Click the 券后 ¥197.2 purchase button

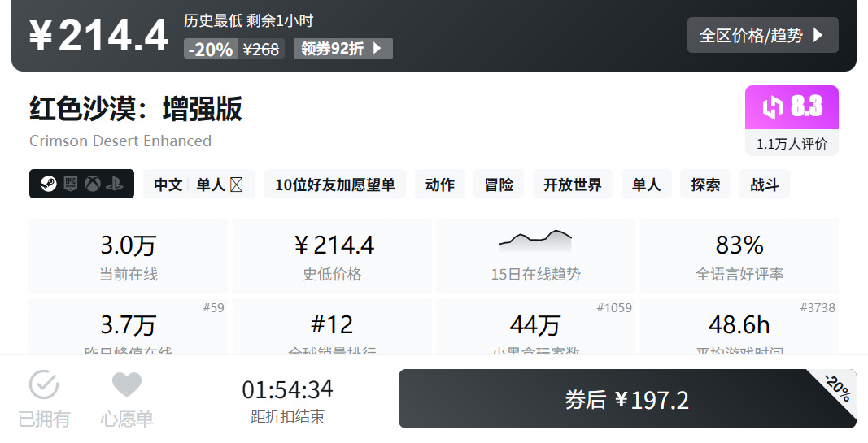click(627, 399)
